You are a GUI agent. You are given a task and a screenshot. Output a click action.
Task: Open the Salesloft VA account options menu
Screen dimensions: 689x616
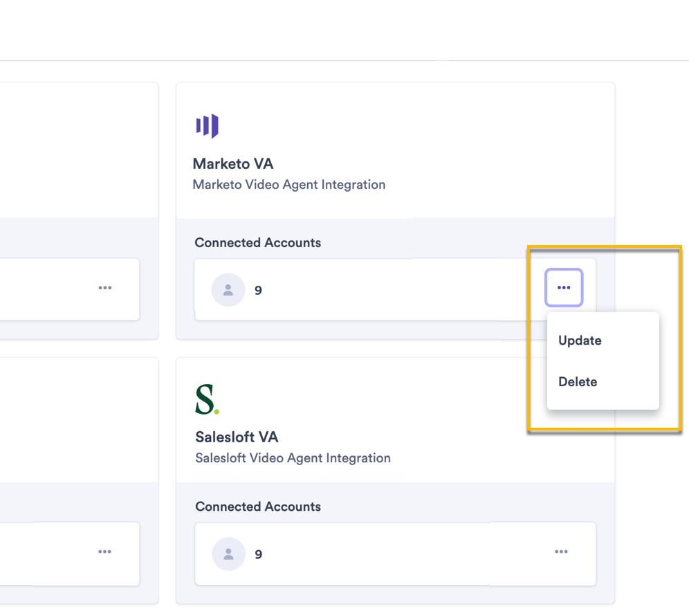pos(561,552)
